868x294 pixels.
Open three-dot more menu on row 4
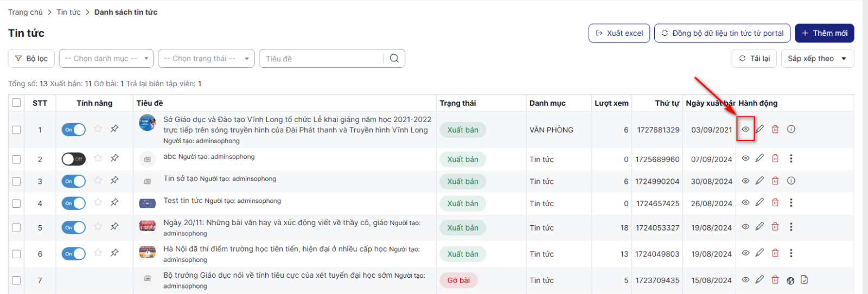click(x=791, y=203)
